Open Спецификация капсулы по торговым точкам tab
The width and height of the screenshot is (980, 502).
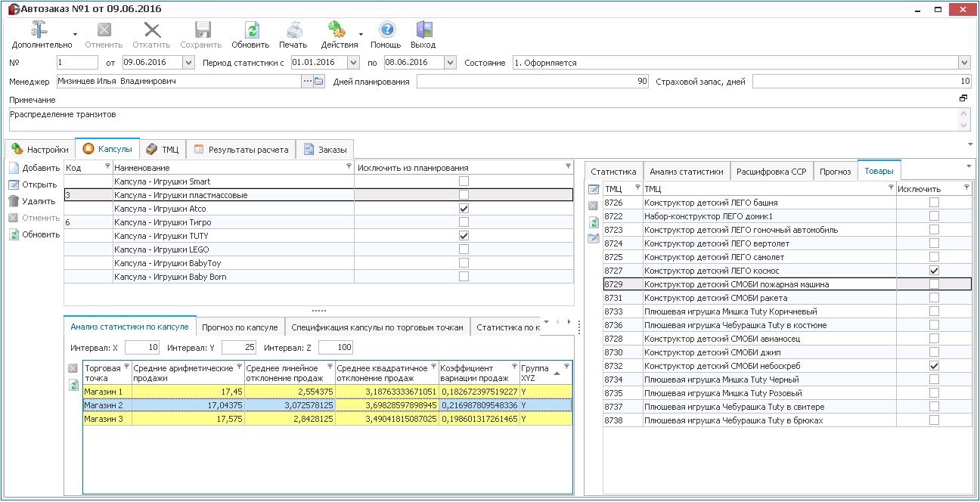377,327
